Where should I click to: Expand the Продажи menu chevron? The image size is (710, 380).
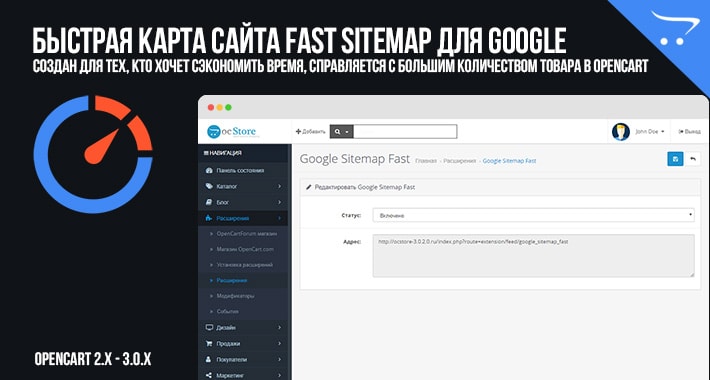tap(279, 343)
